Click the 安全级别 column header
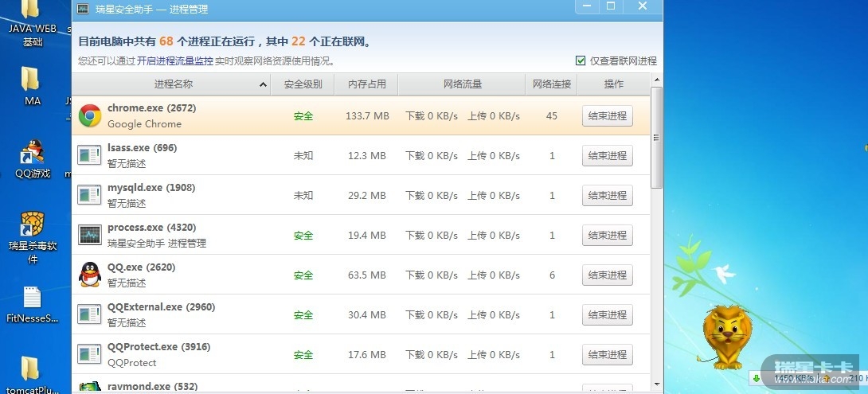The image size is (868, 394). click(303, 84)
